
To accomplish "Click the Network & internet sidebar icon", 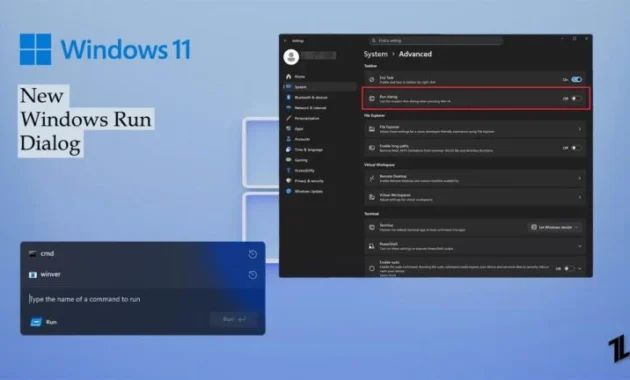I will [x=288, y=108].
